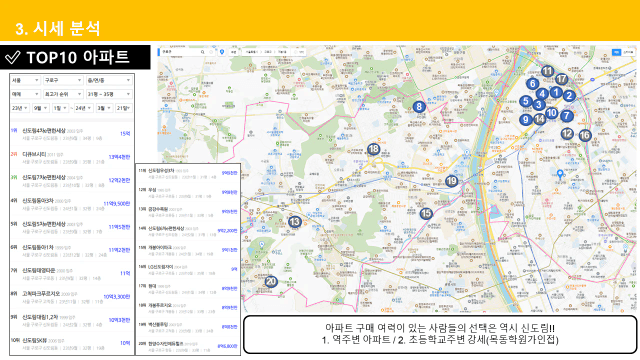Select 16위 LG신도림자이 listing
This screenshot has height=360, width=640.
pos(188,270)
